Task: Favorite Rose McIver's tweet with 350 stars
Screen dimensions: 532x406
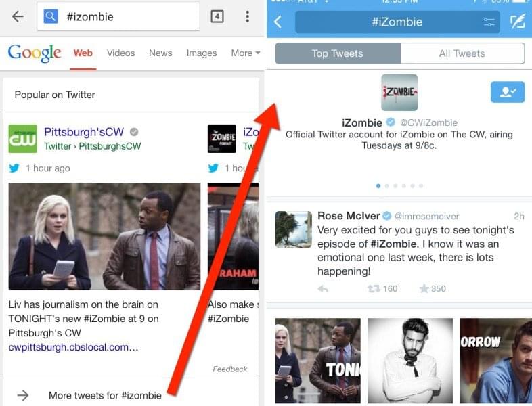Action: 433,289
